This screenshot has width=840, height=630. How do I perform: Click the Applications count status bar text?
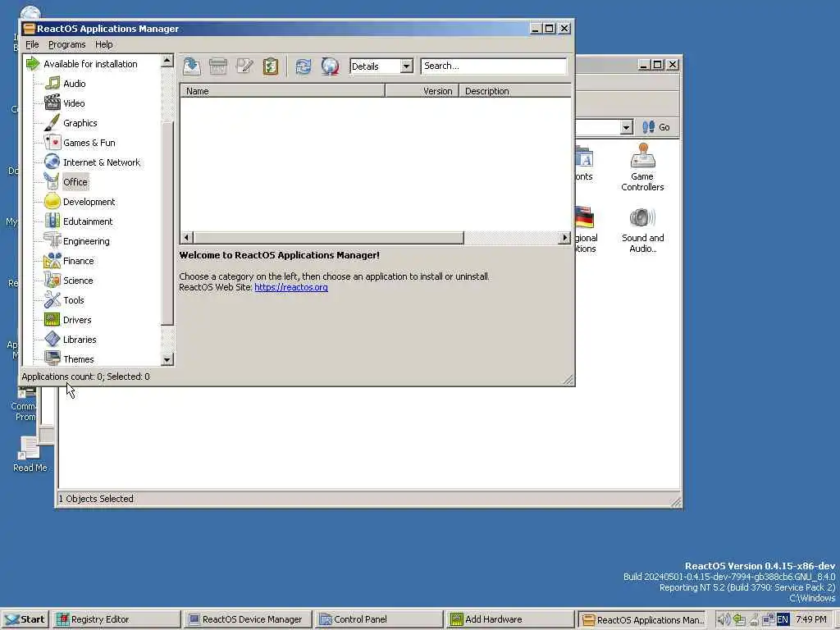tap(85, 377)
